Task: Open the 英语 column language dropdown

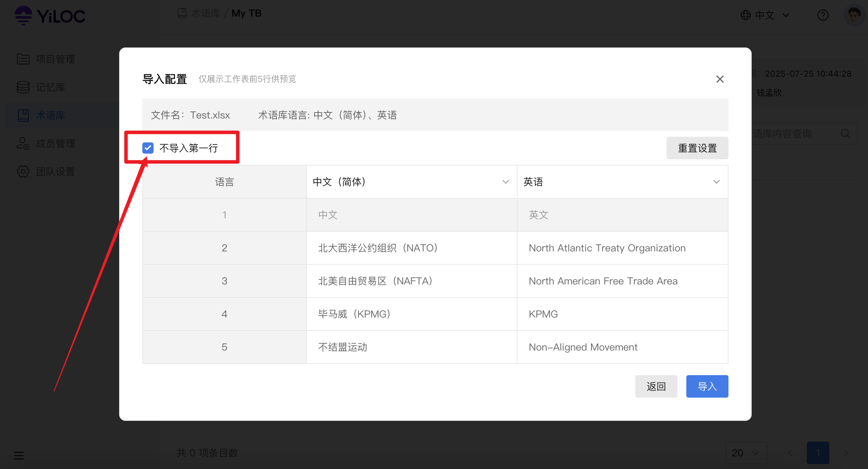Action: pos(622,182)
